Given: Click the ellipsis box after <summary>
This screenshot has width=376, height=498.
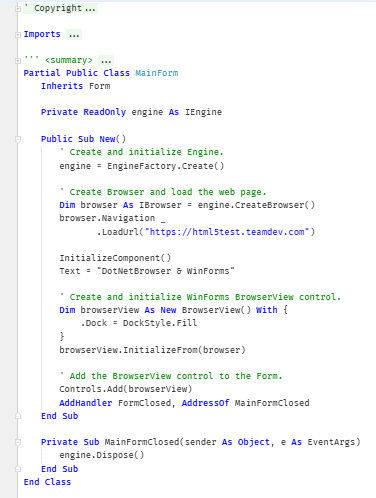Looking at the screenshot, I should point(106,61).
